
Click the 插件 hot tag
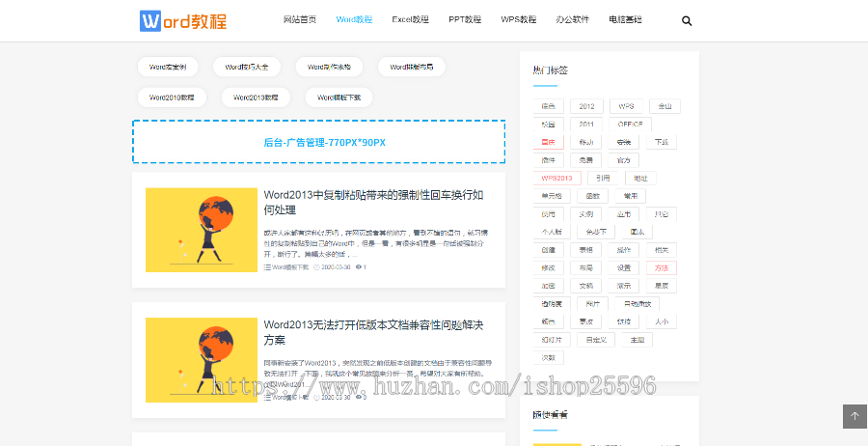548,160
